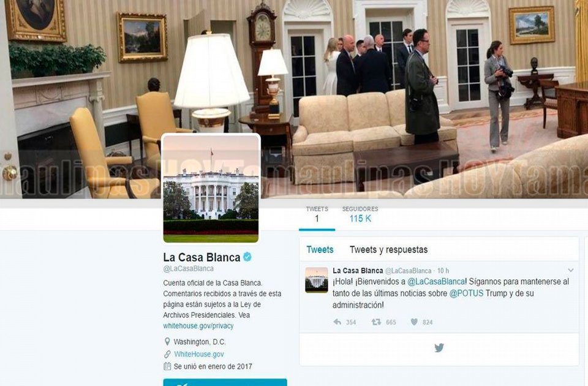Open the Tweets y respuestas tab

[388, 249]
